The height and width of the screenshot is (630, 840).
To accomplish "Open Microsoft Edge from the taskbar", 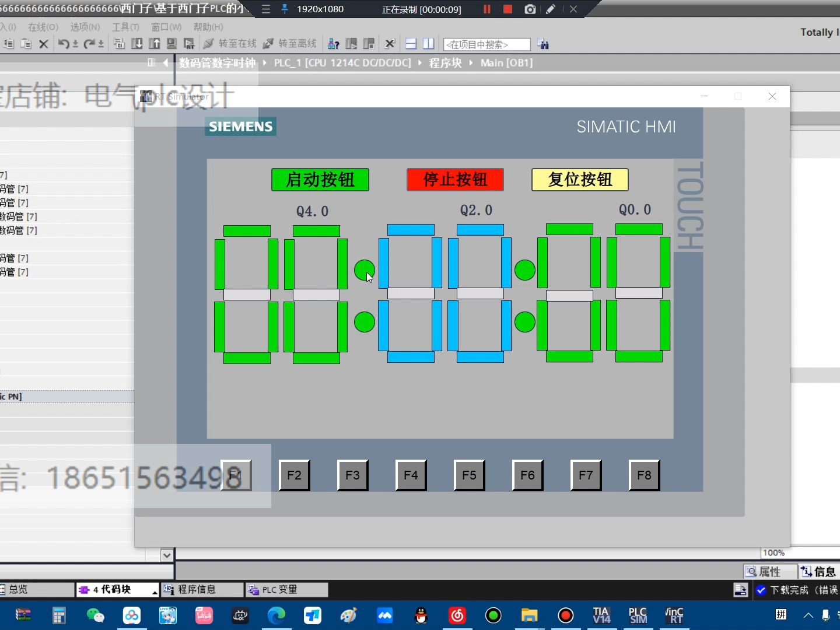I will (x=276, y=615).
